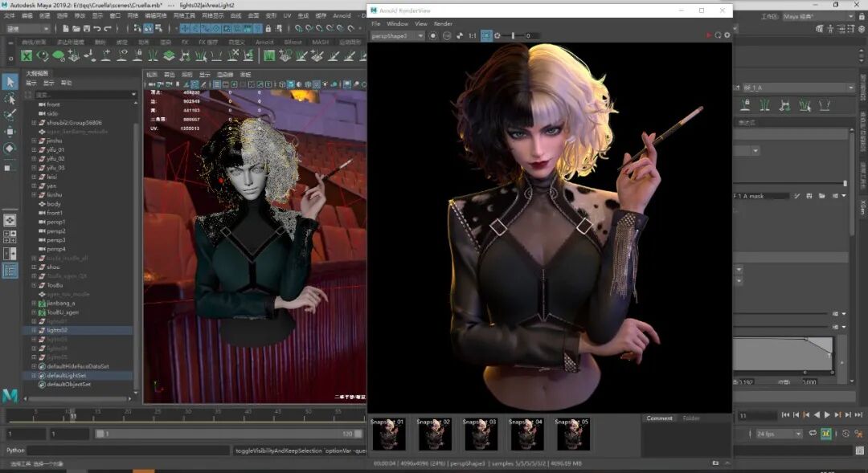Image resolution: width=868 pixels, height=473 pixels.
Task: Select the MASH shelf tab
Action: point(320,42)
